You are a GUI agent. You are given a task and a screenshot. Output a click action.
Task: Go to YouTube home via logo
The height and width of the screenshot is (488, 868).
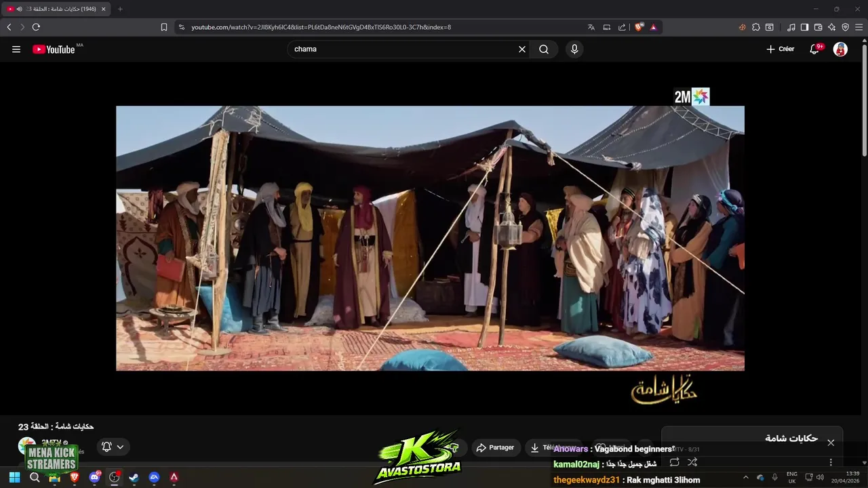click(54, 49)
